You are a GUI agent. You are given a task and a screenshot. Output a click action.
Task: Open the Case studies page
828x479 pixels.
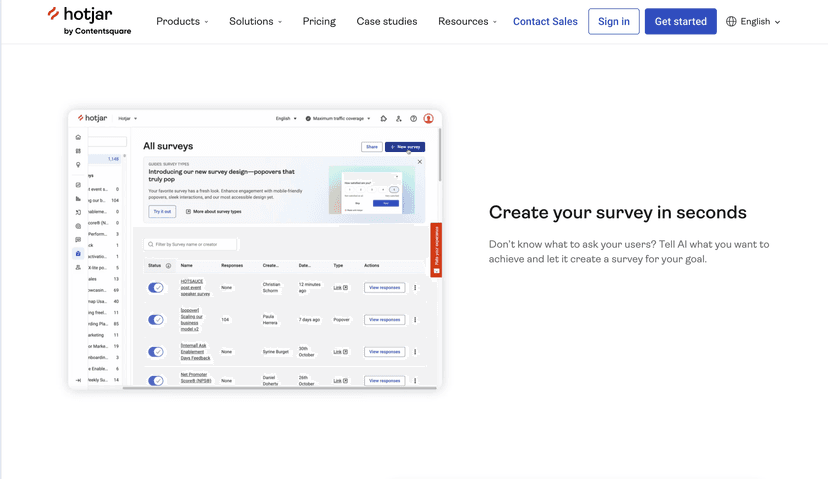click(387, 22)
